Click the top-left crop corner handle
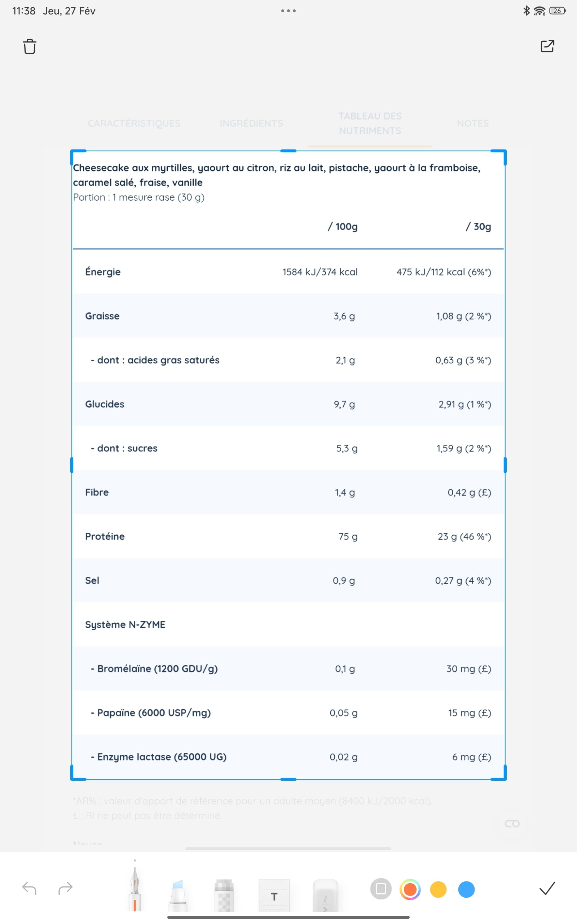577x924 pixels. 72,152
